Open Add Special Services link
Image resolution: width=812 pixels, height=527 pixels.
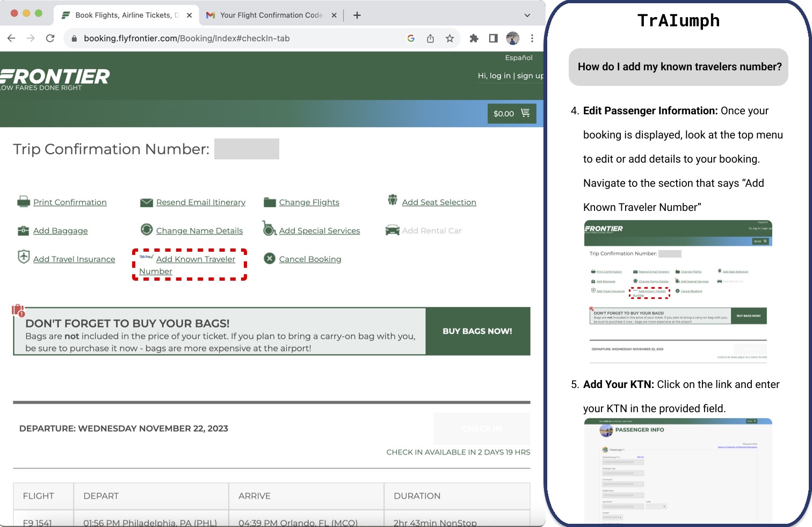(320, 231)
